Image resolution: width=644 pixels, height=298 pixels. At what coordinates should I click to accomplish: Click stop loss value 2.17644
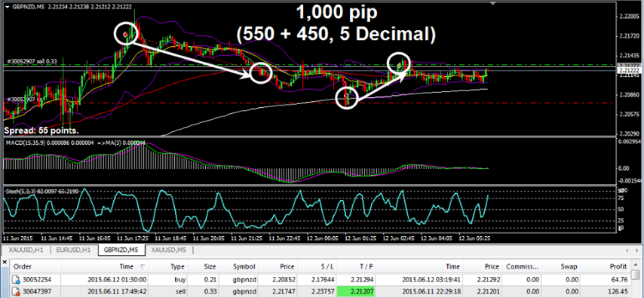323,281
